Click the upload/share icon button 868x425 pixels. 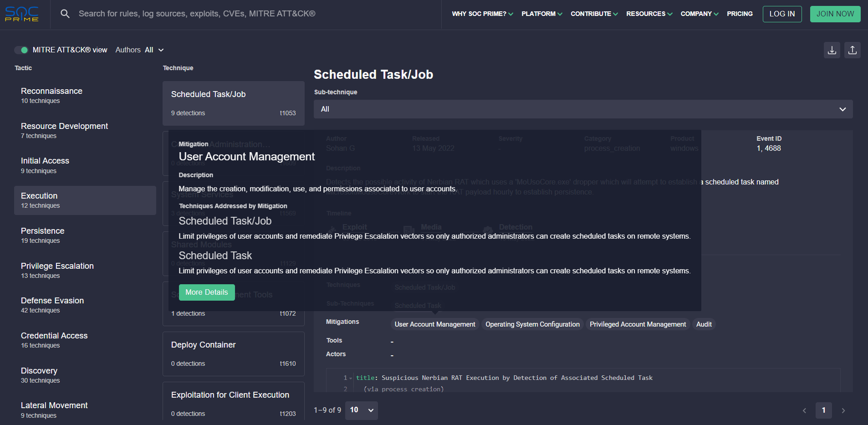853,50
